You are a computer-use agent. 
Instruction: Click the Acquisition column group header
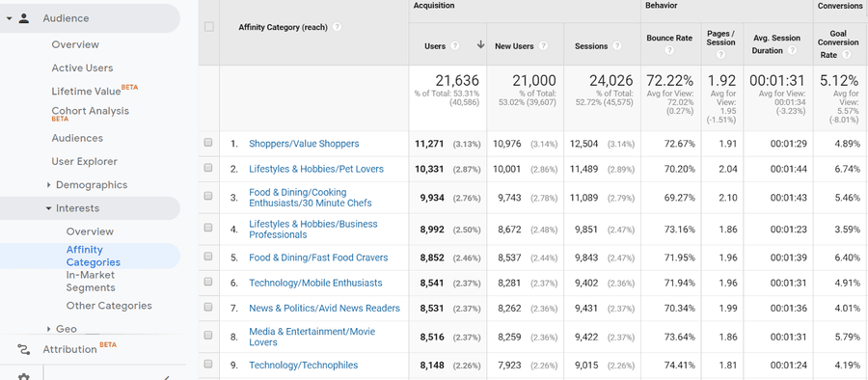434,6
